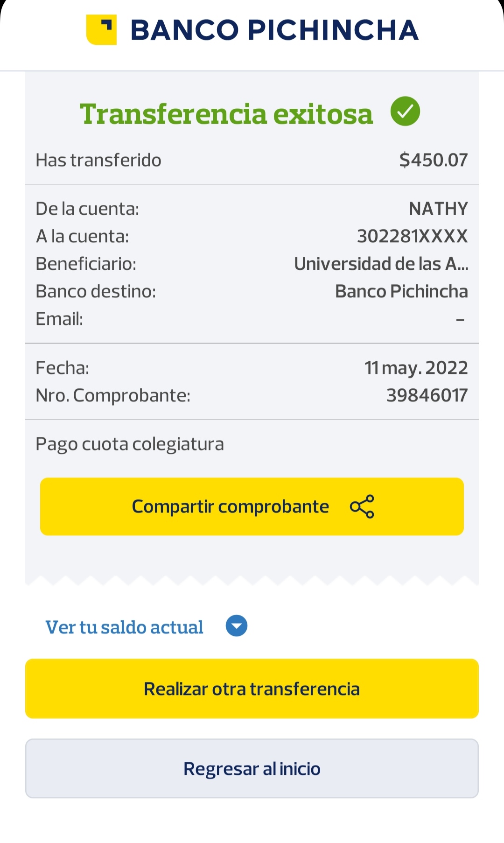The width and height of the screenshot is (504, 843).
Task: Click the Email field dash value
Action: point(460,320)
